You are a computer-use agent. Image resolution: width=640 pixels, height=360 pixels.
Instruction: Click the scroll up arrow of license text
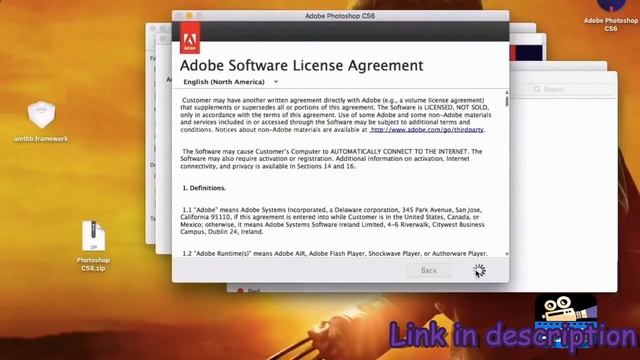click(x=507, y=93)
